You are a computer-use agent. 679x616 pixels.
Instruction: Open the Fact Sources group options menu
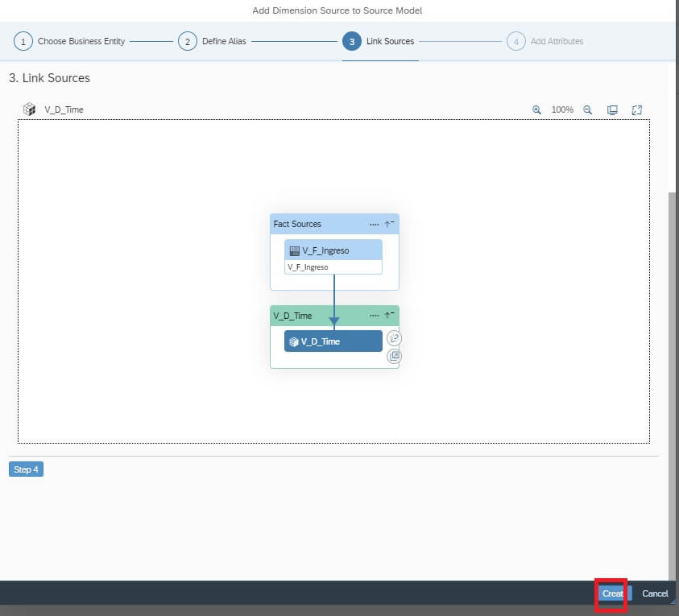(x=375, y=224)
